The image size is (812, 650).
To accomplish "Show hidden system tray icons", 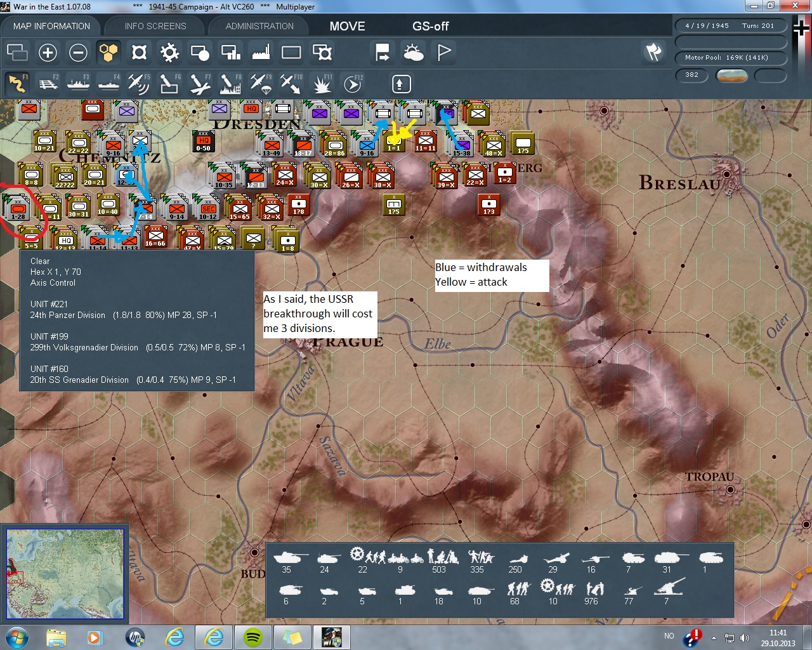I will [714, 637].
